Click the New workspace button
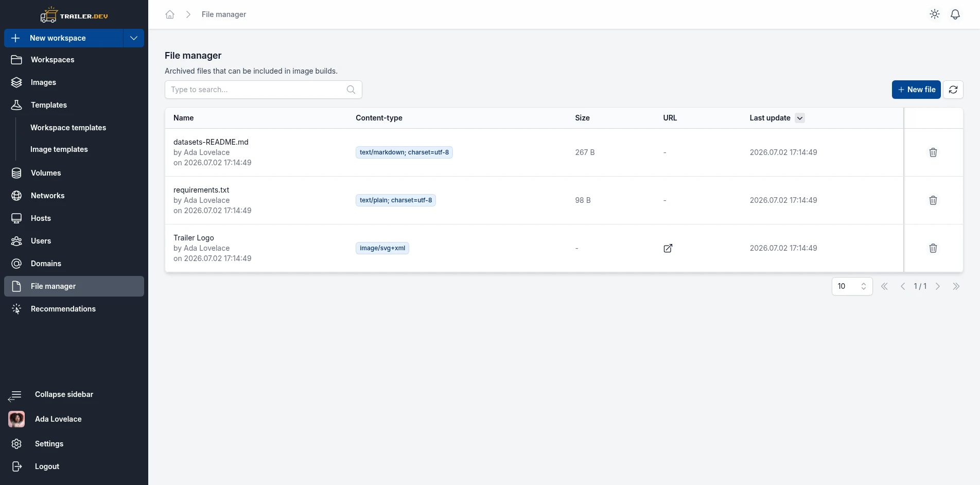This screenshot has width=980, height=485. pos(64,38)
